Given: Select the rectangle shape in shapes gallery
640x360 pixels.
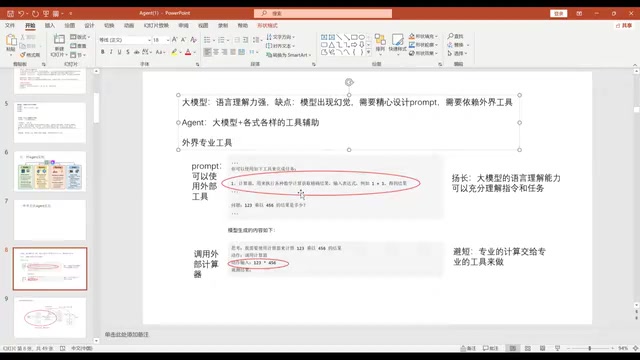Looking at the screenshot, I should [x=354, y=37].
